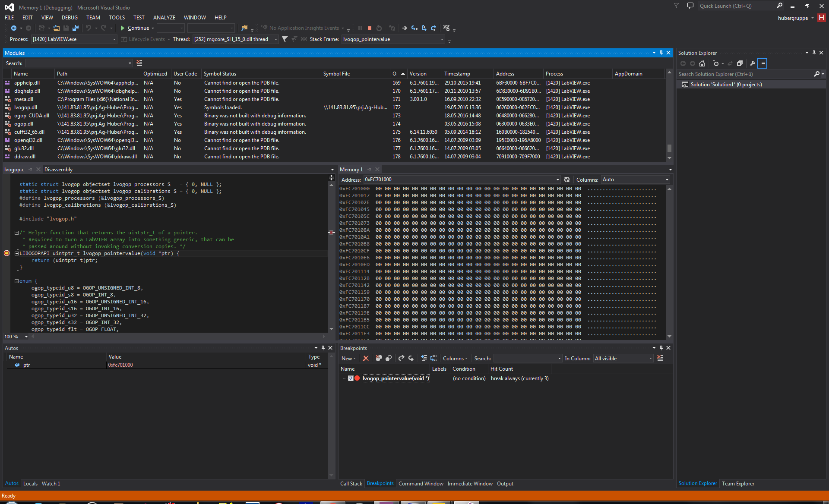Click the feedback speech bubble icon

coord(690,6)
